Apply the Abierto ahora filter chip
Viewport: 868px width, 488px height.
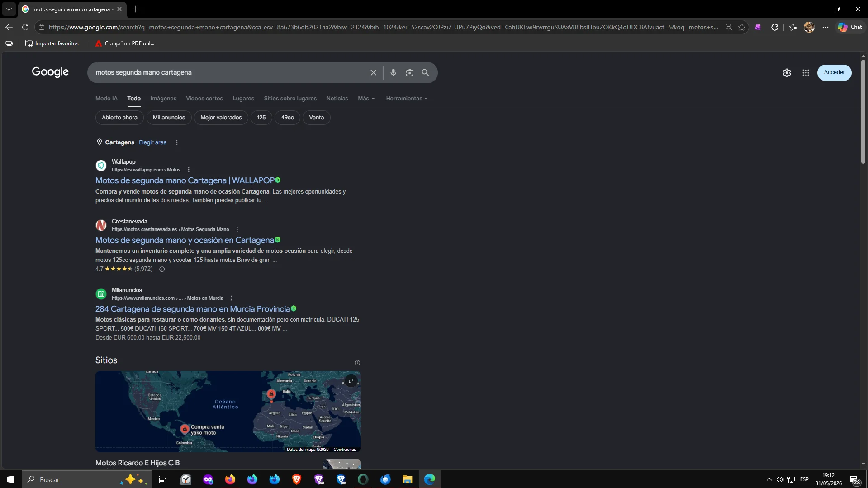tap(119, 118)
